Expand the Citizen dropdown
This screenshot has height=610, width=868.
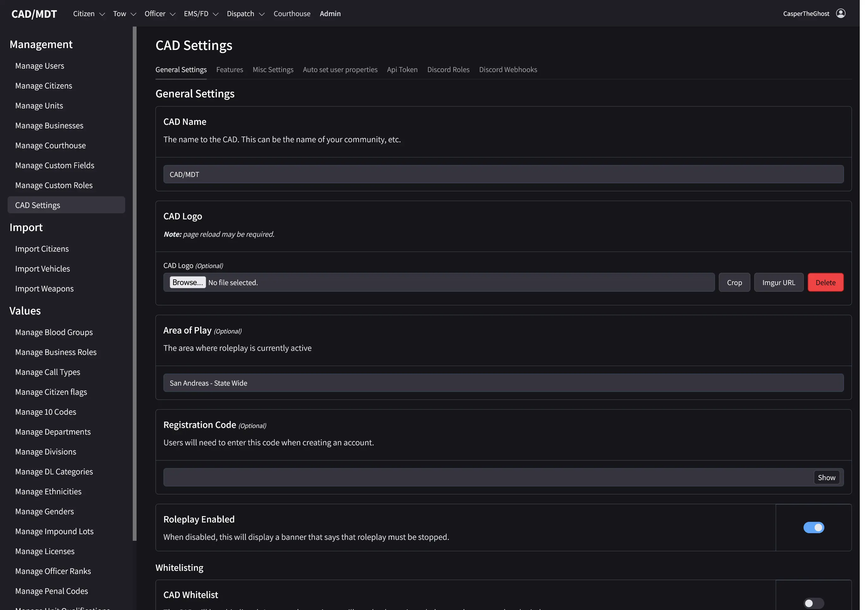pos(89,14)
